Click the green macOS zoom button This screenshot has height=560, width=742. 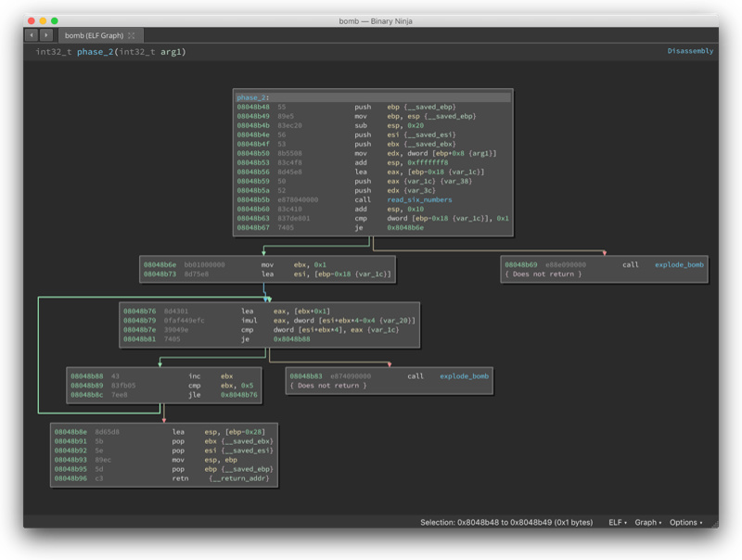pyautogui.click(x=55, y=20)
